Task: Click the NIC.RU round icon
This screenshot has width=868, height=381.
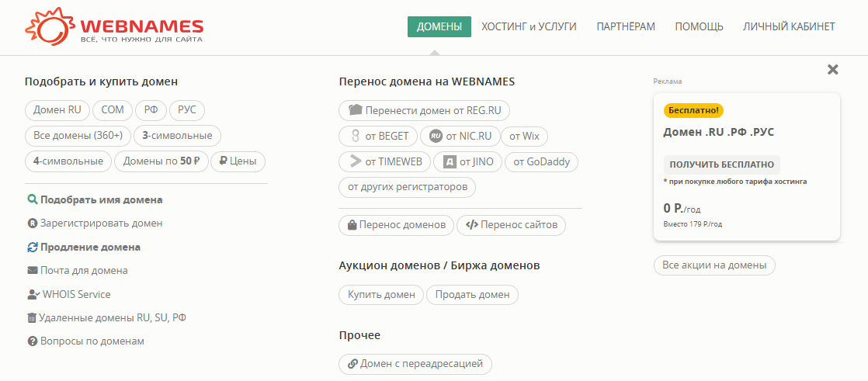Action: (436, 136)
